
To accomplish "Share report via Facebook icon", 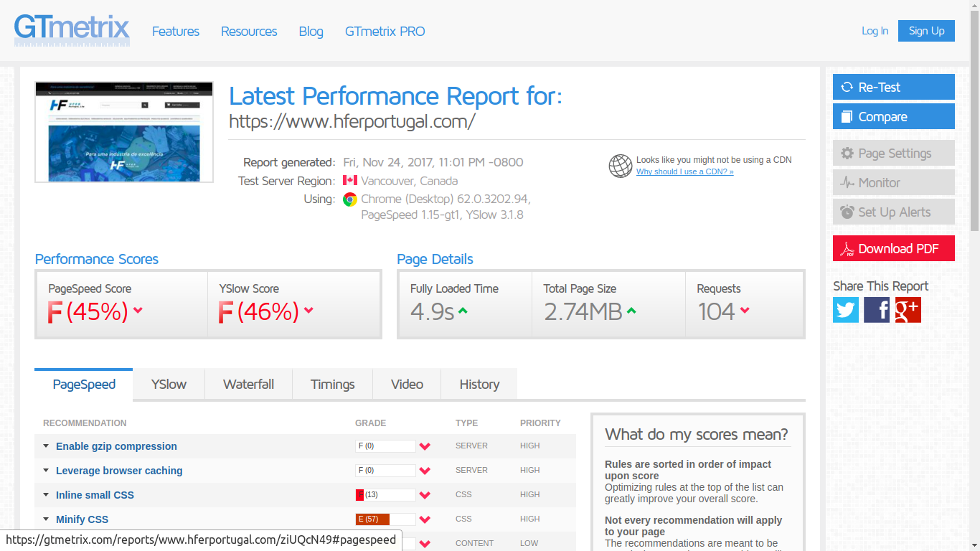I will [877, 310].
